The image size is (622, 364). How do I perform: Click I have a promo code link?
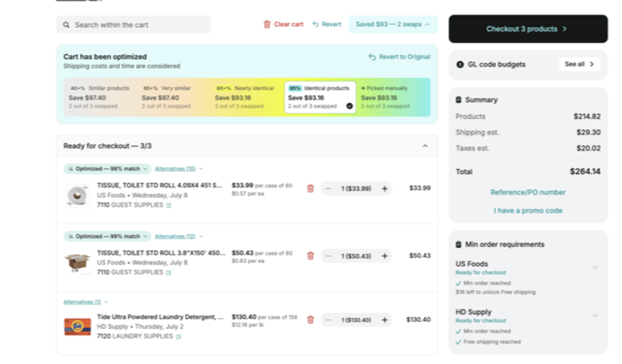pos(528,211)
